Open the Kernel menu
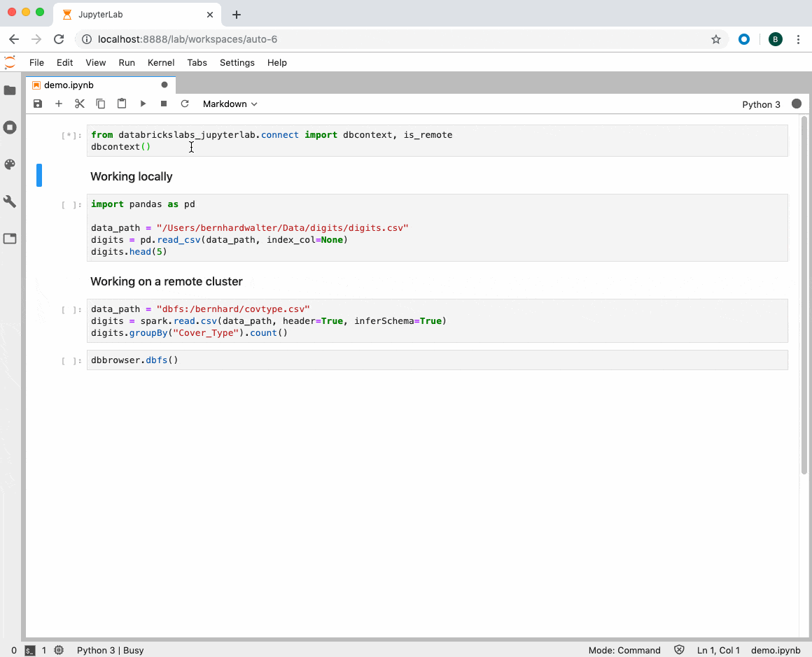Viewport: 812px width, 657px height. click(x=160, y=62)
